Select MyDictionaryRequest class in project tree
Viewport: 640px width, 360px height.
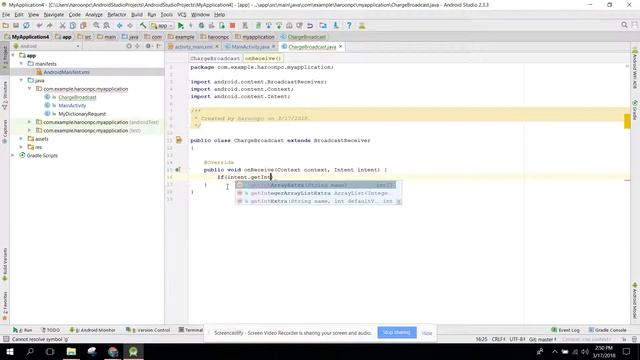(82, 114)
